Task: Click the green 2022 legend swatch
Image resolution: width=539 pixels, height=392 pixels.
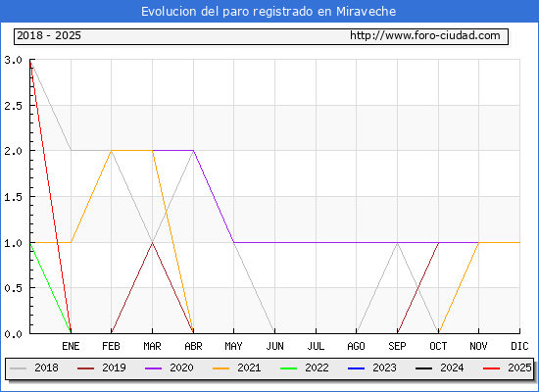Action: coord(289,368)
